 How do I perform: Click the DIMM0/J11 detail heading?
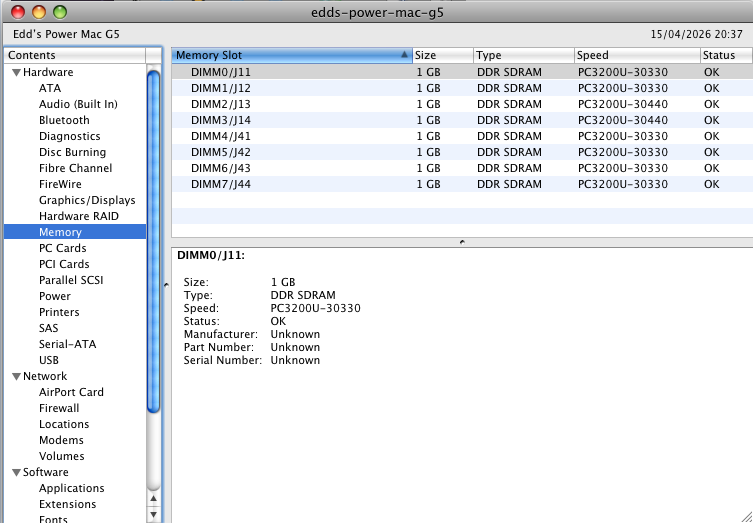[211, 256]
